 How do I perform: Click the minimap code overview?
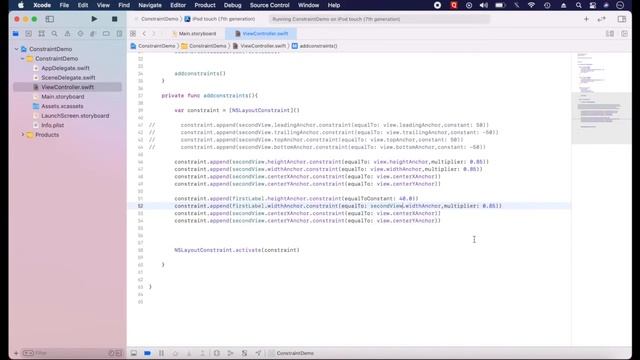tap(601, 118)
